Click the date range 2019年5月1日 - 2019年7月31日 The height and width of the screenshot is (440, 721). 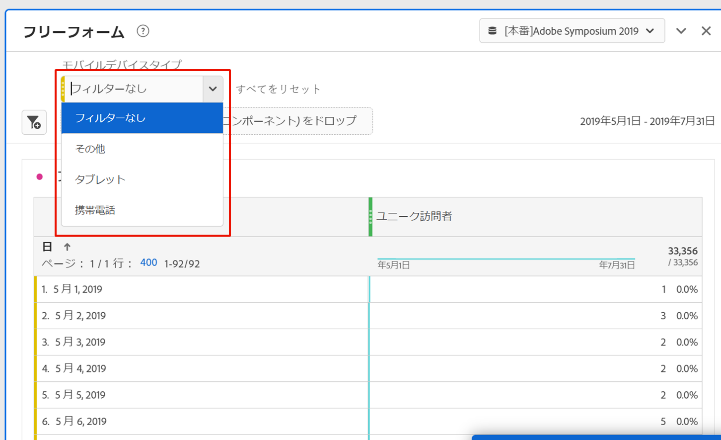pos(644,122)
